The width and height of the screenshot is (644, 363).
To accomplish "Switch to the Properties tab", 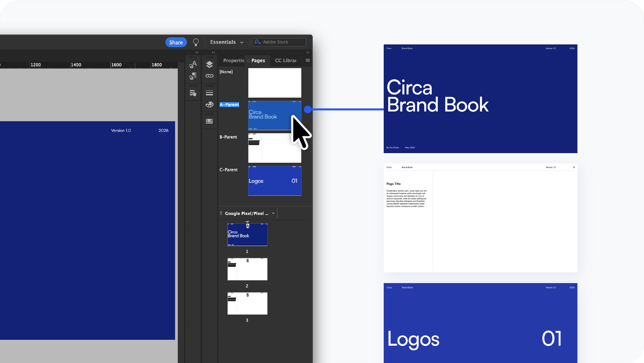I will click(233, 60).
